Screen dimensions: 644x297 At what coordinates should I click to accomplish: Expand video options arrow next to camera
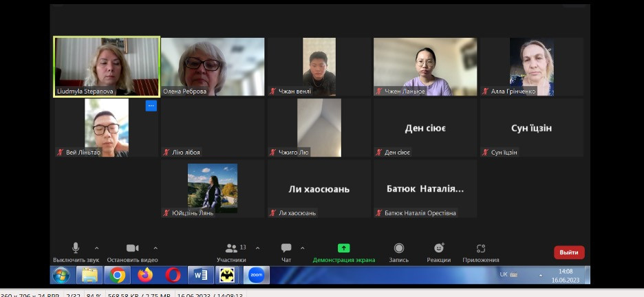[155, 248]
